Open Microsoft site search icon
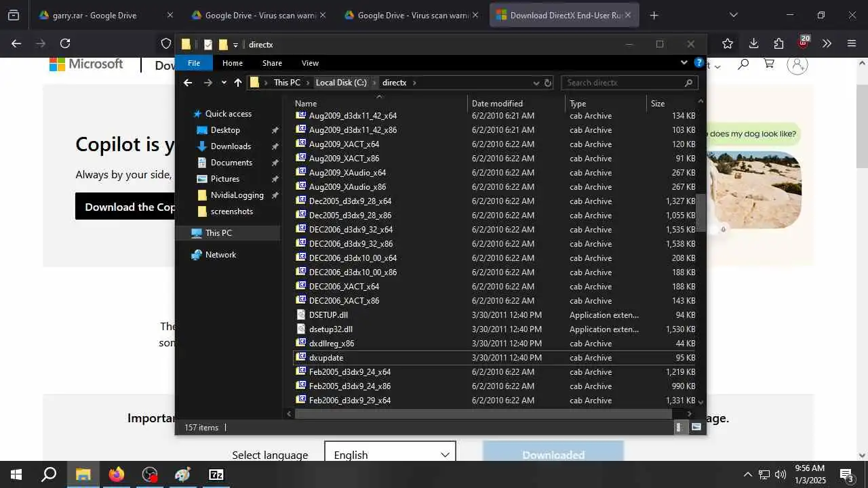Viewport: 868px width, 488px height. 743,64
